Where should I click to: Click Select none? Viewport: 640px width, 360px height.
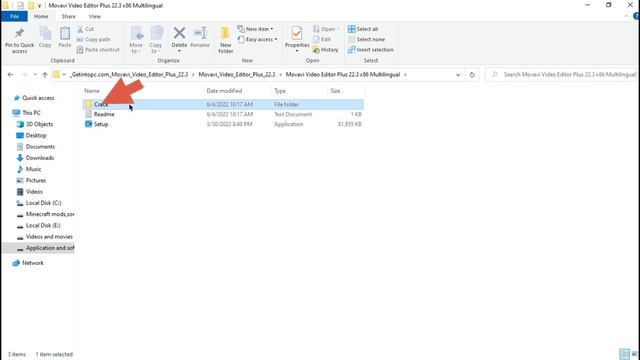[x=366, y=39]
